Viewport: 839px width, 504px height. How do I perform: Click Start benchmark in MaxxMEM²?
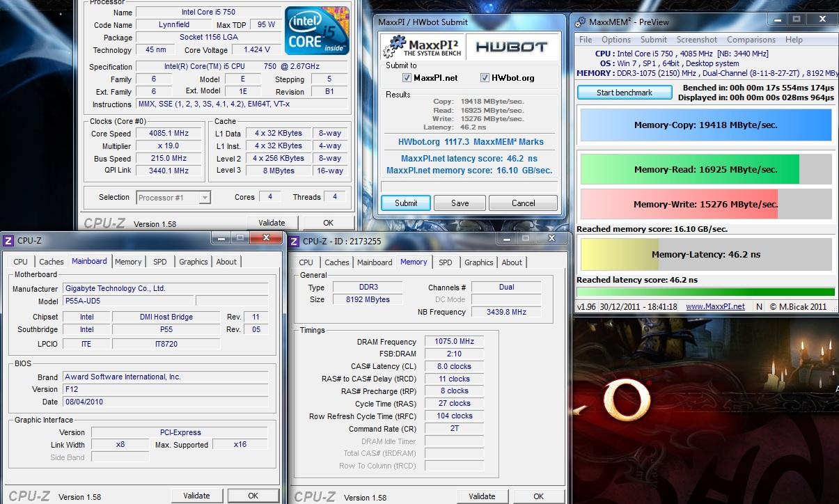(x=625, y=93)
